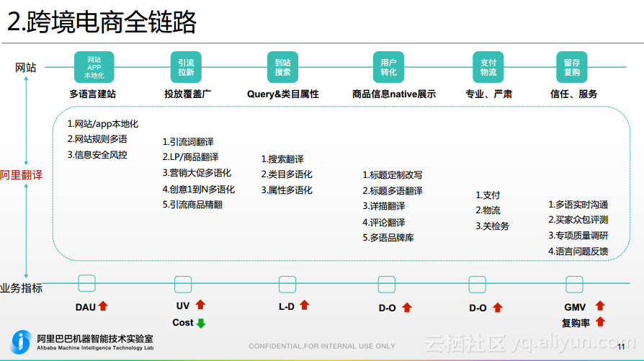This screenshot has width=644, height=361.
Task: Click the item 5.多语品牌库
Action: coord(388,238)
